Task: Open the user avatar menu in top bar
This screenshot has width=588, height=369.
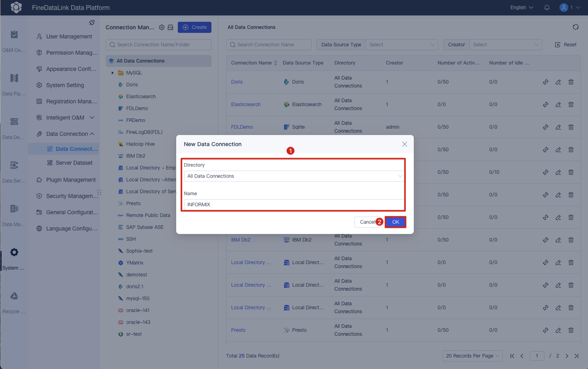Action: (563, 7)
